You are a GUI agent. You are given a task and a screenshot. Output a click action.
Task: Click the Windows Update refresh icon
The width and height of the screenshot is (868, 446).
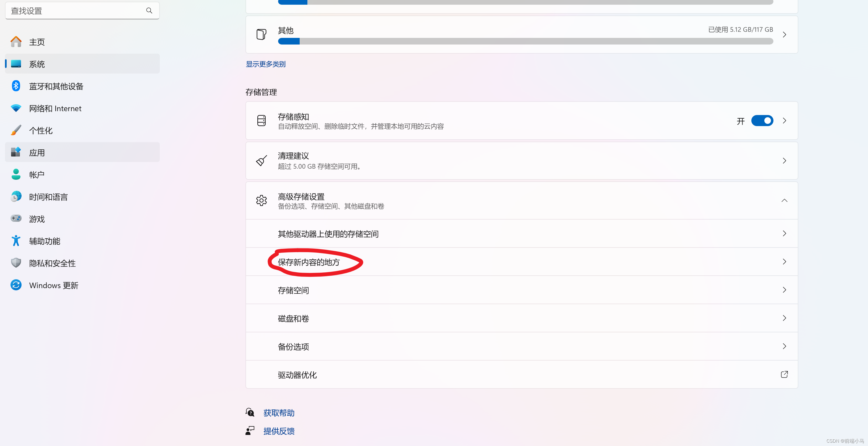(16, 285)
